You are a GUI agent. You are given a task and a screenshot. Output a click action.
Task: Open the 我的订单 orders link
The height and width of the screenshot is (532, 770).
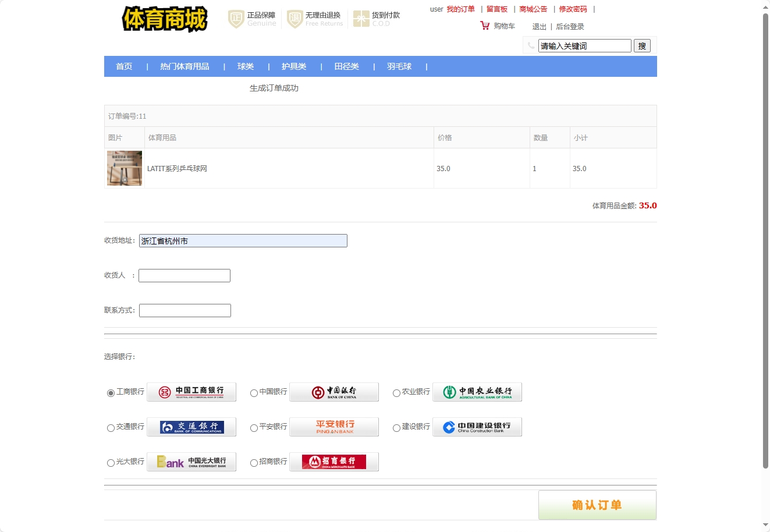pyautogui.click(x=460, y=9)
